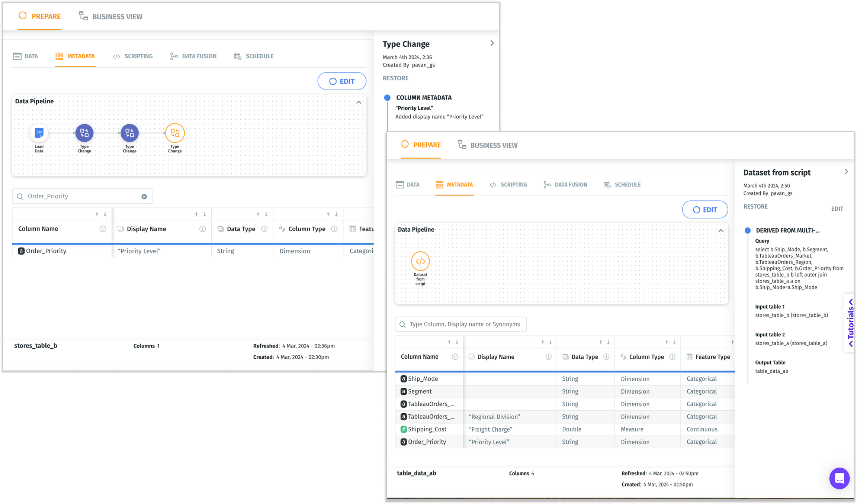Collapse the right Data Pipeline panel
This screenshot has width=857, height=504.
point(720,231)
